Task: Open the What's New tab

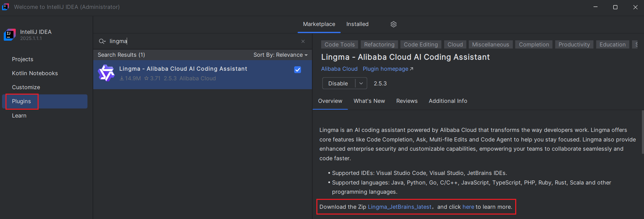Action: pyautogui.click(x=369, y=101)
